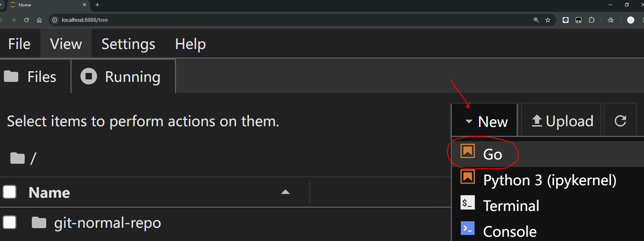
Task: Click the refresh file list icon
Action: pyautogui.click(x=620, y=121)
